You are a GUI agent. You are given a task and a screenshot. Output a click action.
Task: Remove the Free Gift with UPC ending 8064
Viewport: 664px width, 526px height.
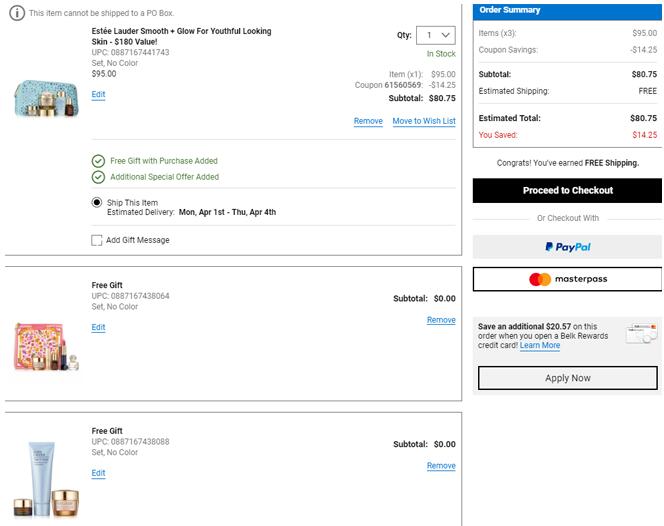(440, 320)
